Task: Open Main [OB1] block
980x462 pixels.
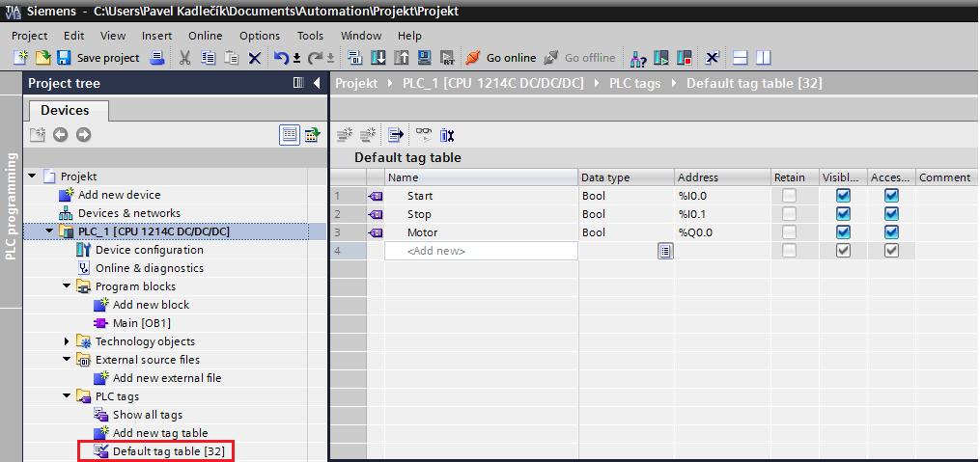Action: click(141, 323)
